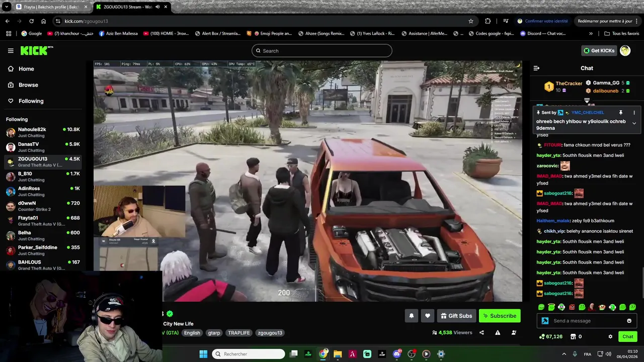Image resolution: width=644 pixels, height=362 pixels.
Task: Select the gtarp tag
Action: point(214,333)
